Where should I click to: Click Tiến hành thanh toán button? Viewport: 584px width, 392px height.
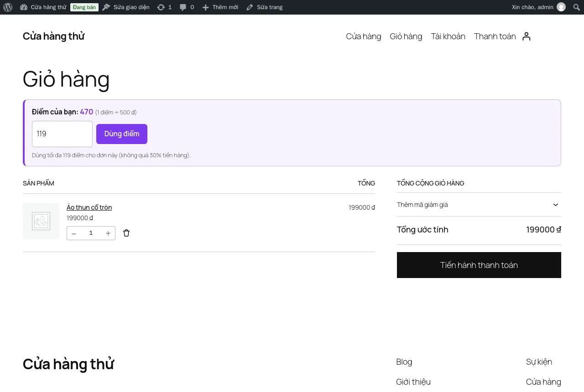click(x=479, y=265)
